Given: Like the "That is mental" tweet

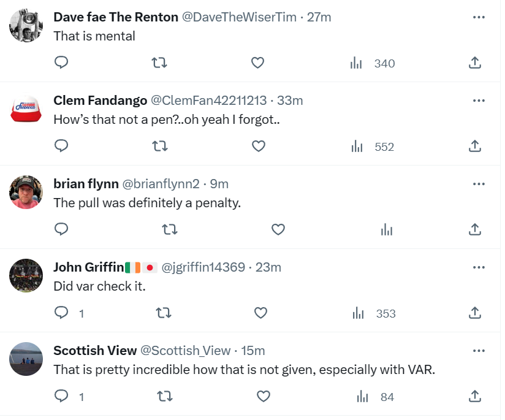Looking at the screenshot, I should (x=257, y=63).
